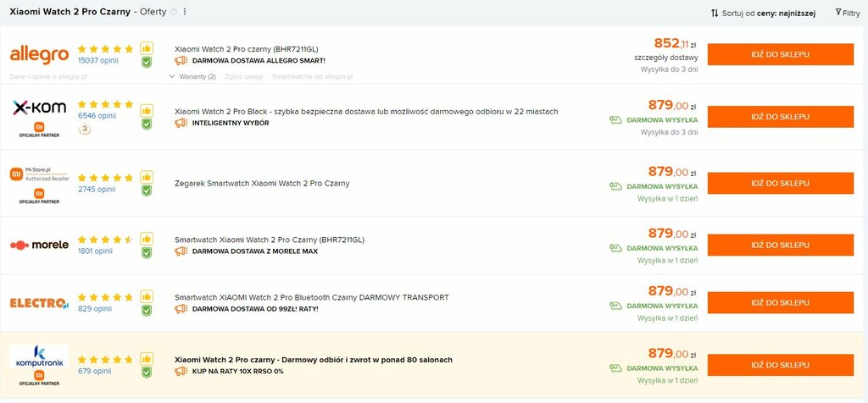Open morele offer Smartwatch Xiaomi Watch 2 Pro Czarny
868x403 pixels.
pyautogui.click(x=270, y=240)
